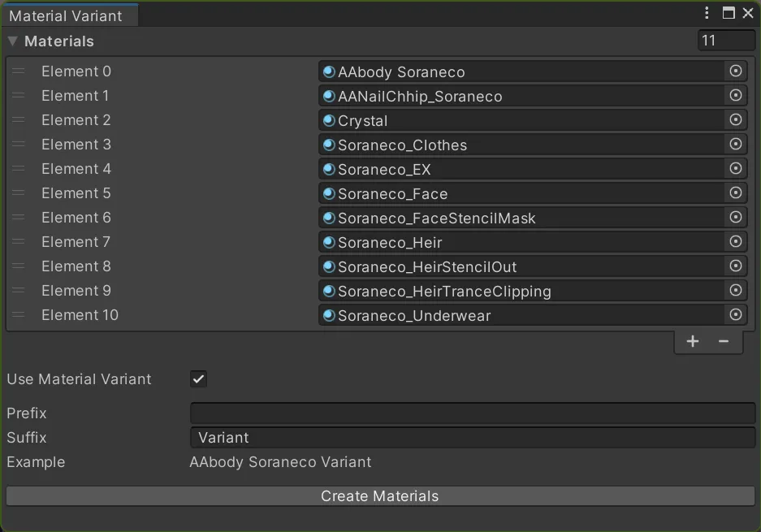The width and height of the screenshot is (761, 532).
Task: Click the Soraneco_HeirStencilOut material field
Action: coord(520,267)
